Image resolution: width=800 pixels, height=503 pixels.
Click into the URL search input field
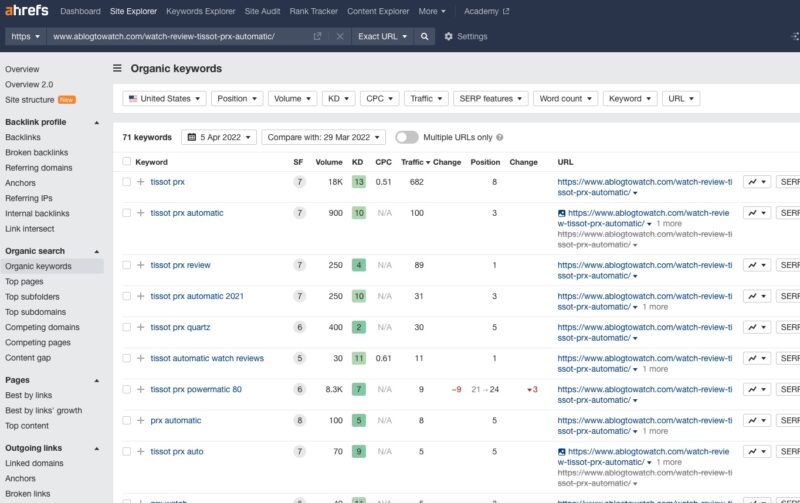coord(179,36)
